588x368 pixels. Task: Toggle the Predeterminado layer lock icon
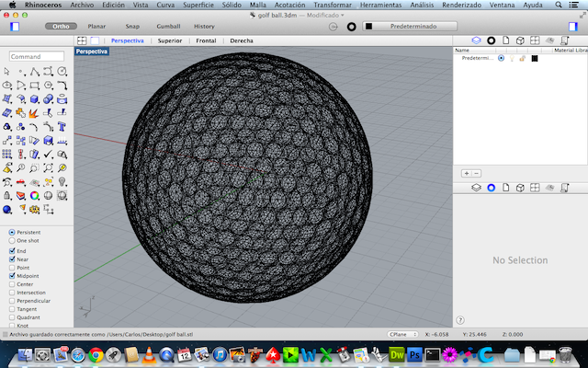pos(523,58)
